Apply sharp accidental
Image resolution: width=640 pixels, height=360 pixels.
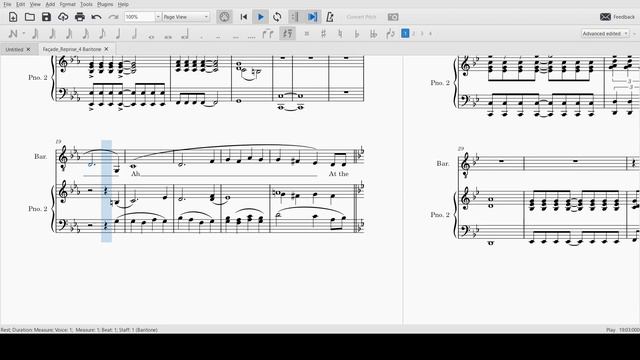(323, 34)
